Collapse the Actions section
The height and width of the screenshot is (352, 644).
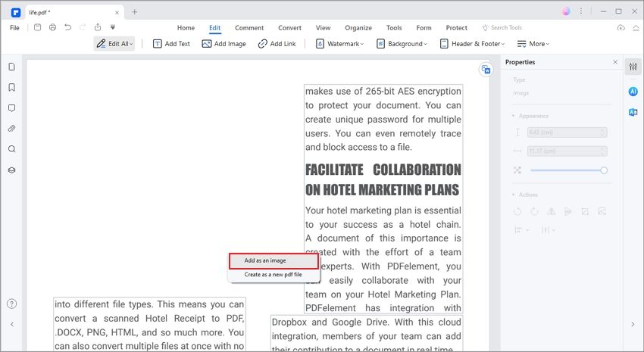tap(525, 195)
